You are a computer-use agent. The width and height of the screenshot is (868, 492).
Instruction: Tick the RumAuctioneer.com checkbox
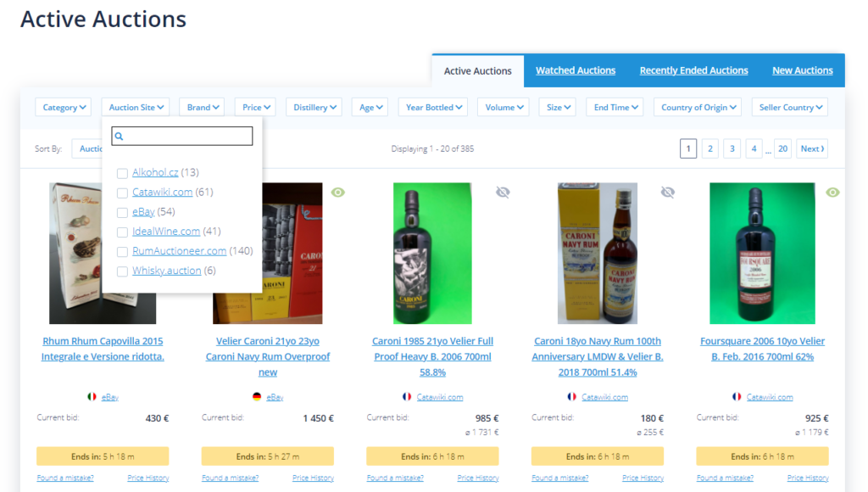click(123, 252)
